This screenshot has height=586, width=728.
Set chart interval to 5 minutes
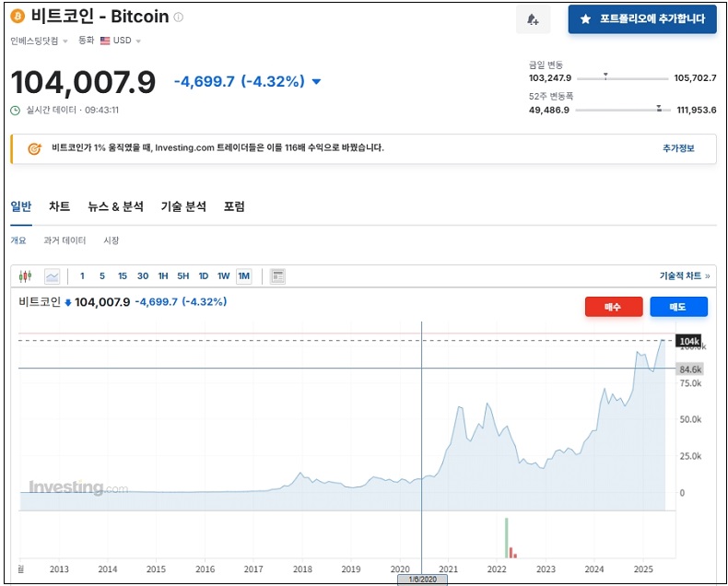pyautogui.click(x=102, y=276)
